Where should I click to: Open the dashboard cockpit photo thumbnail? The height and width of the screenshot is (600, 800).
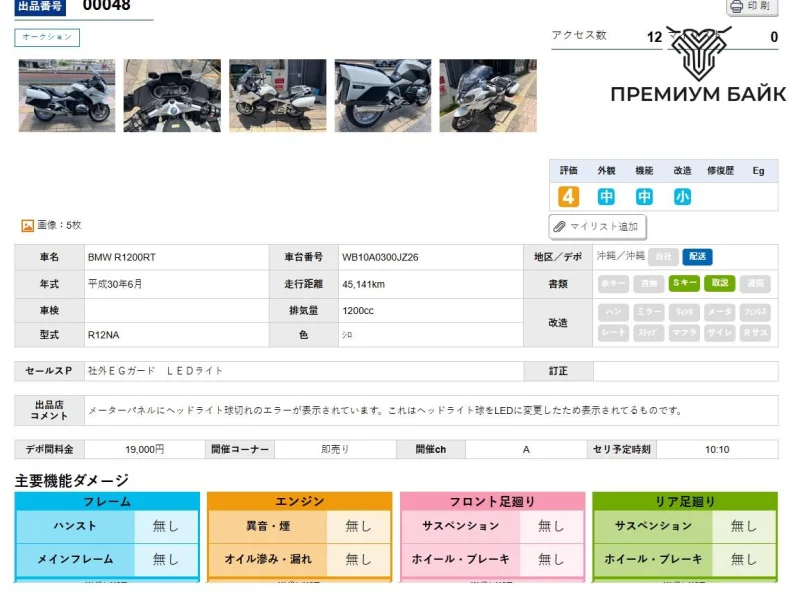coord(172,96)
